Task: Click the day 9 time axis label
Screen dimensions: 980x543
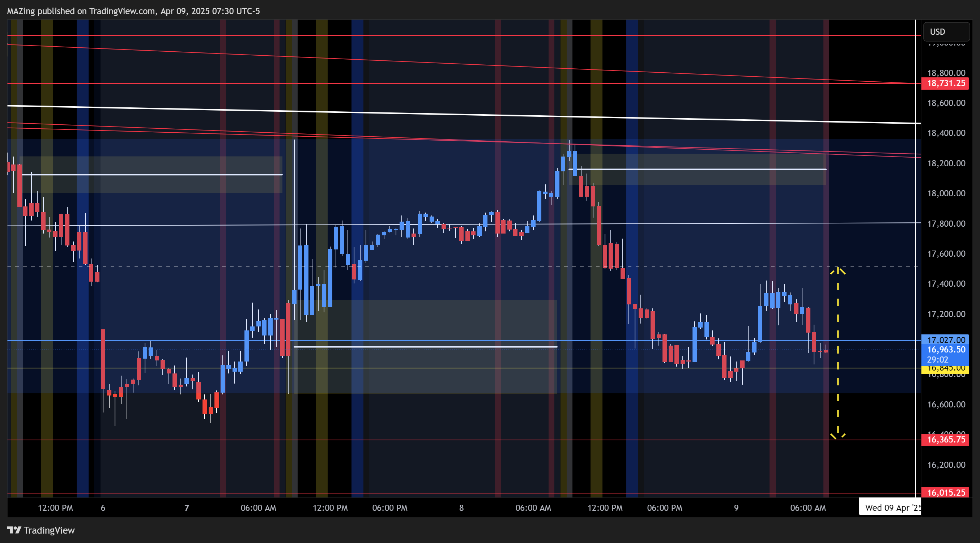Action: click(736, 508)
